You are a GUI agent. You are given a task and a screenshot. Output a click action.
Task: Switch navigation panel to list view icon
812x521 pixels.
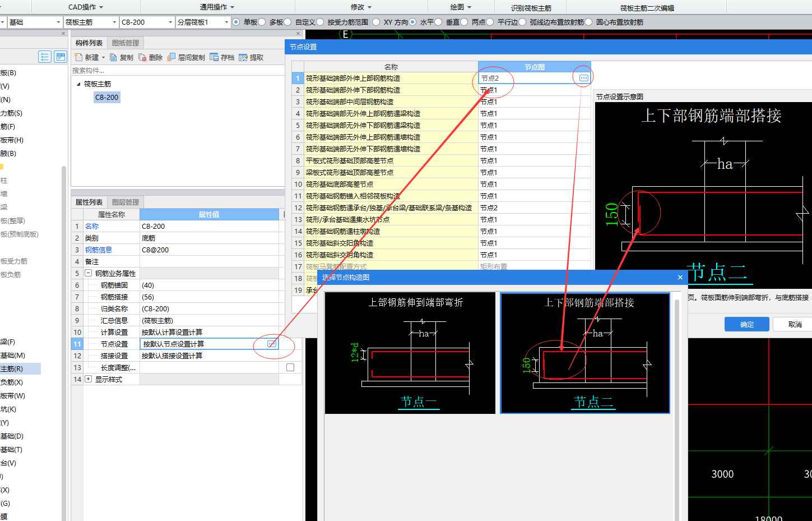pos(45,57)
